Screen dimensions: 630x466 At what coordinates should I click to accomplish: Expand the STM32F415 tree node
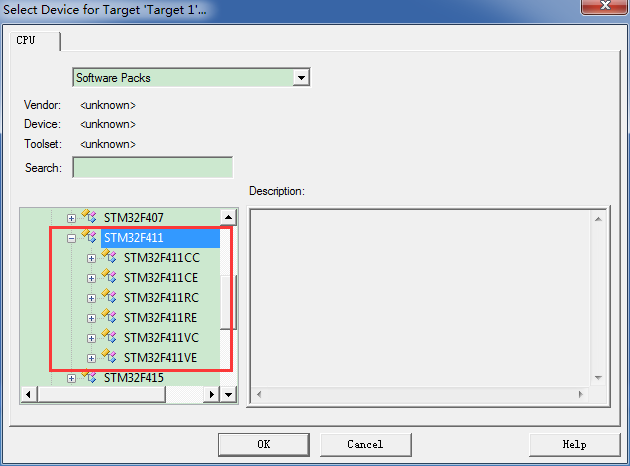click(x=71, y=378)
